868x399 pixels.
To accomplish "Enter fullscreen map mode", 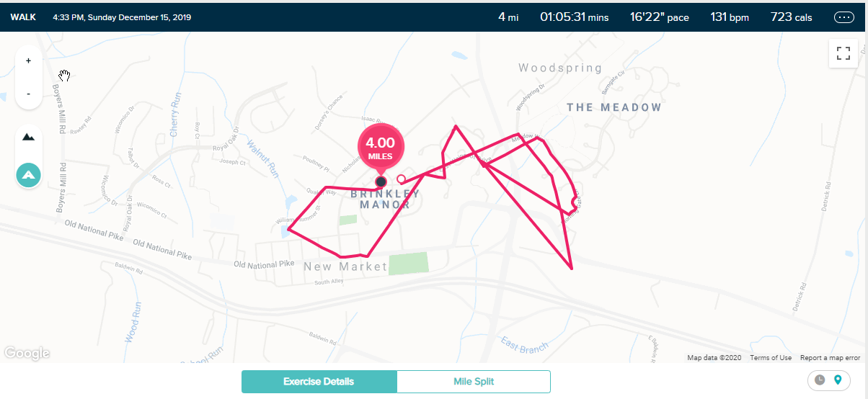I will point(843,53).
